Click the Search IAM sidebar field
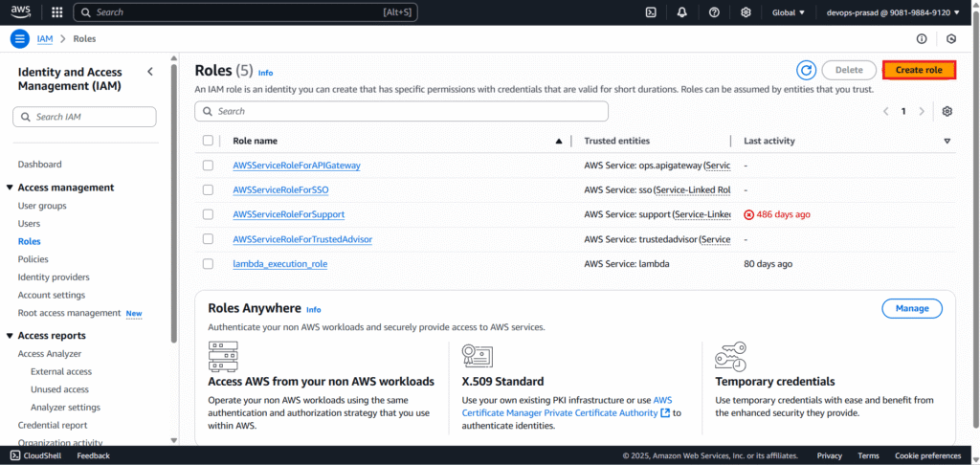 click(84, 117)
